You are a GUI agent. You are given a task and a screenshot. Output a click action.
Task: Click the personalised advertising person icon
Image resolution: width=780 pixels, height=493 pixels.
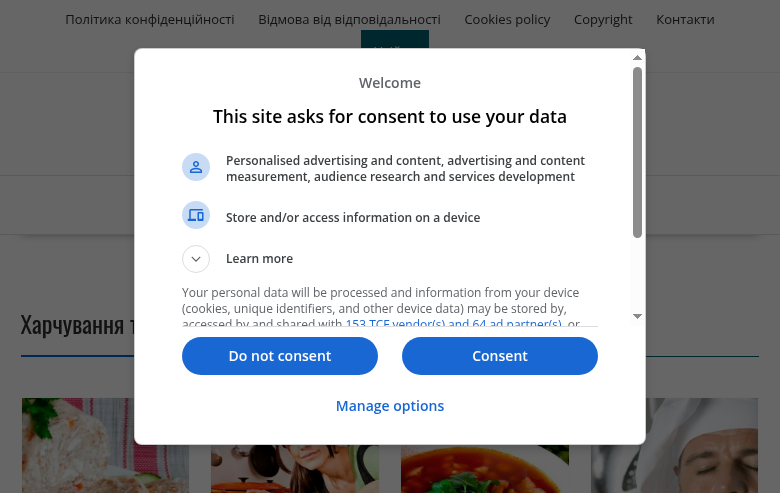click(x=196, y=167)
